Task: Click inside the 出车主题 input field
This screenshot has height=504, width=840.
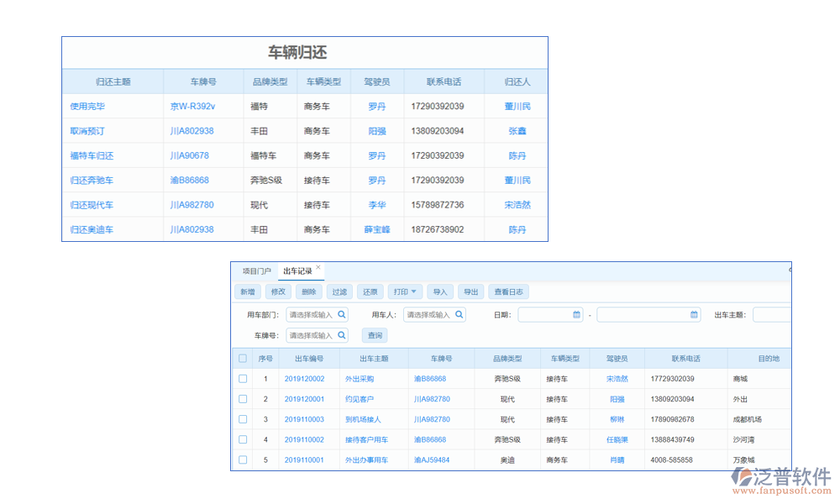Action: pyautogui.click(x=771, y=315)
